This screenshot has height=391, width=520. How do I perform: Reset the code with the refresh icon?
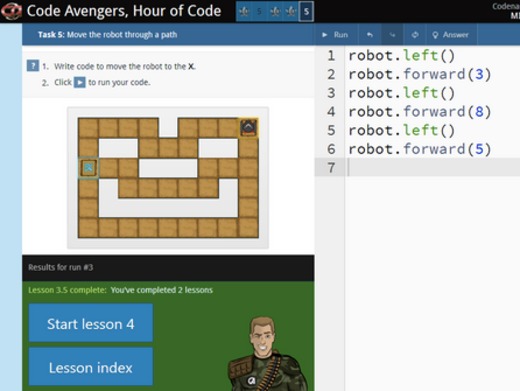coord(415,35)
